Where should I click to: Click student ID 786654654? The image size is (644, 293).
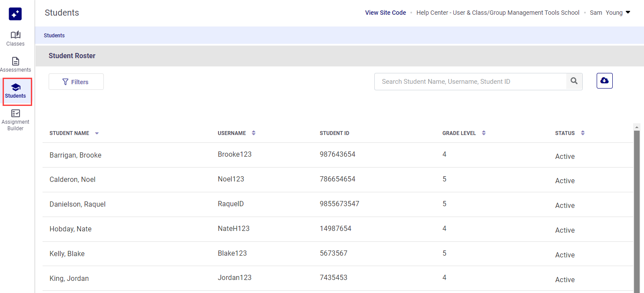pyautogui.click(x=337, y=179)
